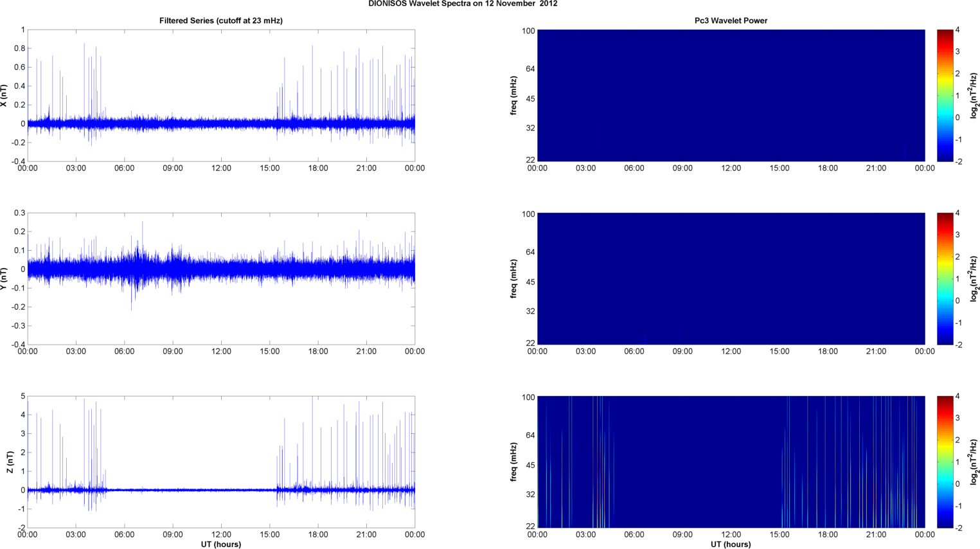Click the '4' tick on the top colorbar
This screenshot has width=980, height=549.
pos(958,30)
